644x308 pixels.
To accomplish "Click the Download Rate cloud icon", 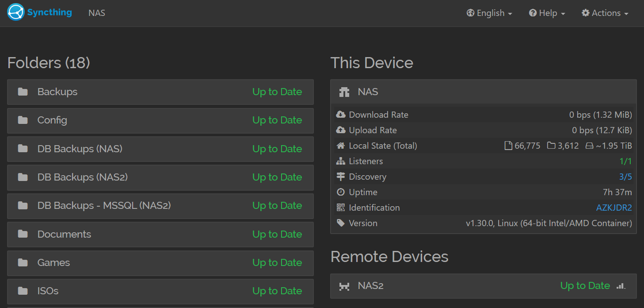I will tap(340, 115).
